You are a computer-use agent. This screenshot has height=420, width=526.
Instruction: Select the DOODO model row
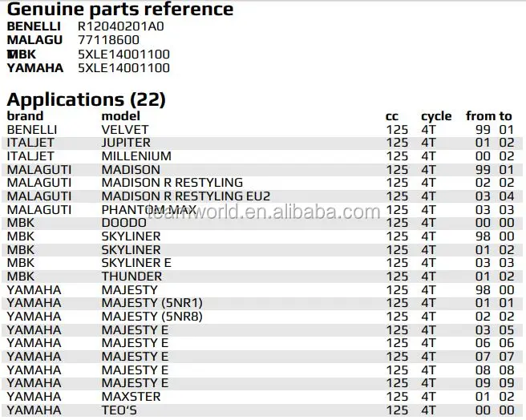(x=123, y=223)
